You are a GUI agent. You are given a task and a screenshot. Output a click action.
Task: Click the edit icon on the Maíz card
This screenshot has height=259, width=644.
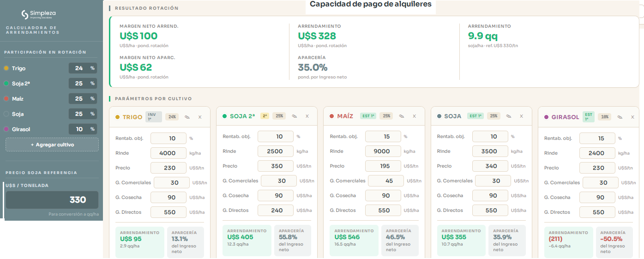coord(401,116)
